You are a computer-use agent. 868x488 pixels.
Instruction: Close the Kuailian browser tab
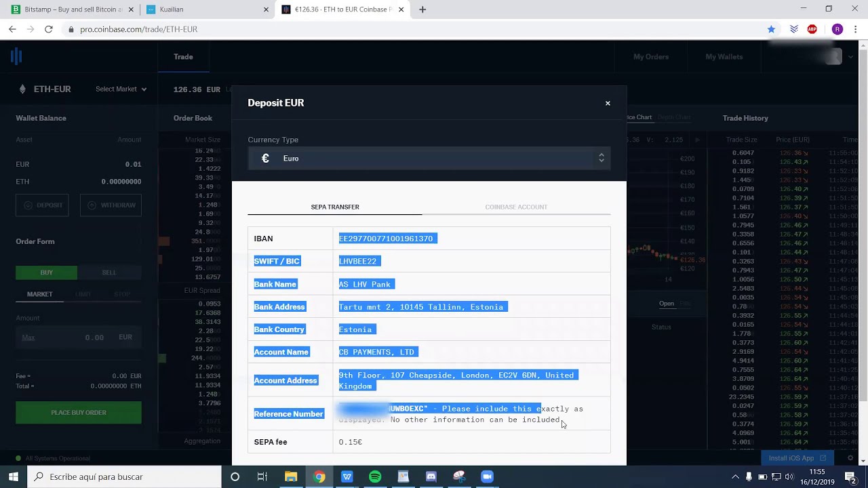point(266,9)
